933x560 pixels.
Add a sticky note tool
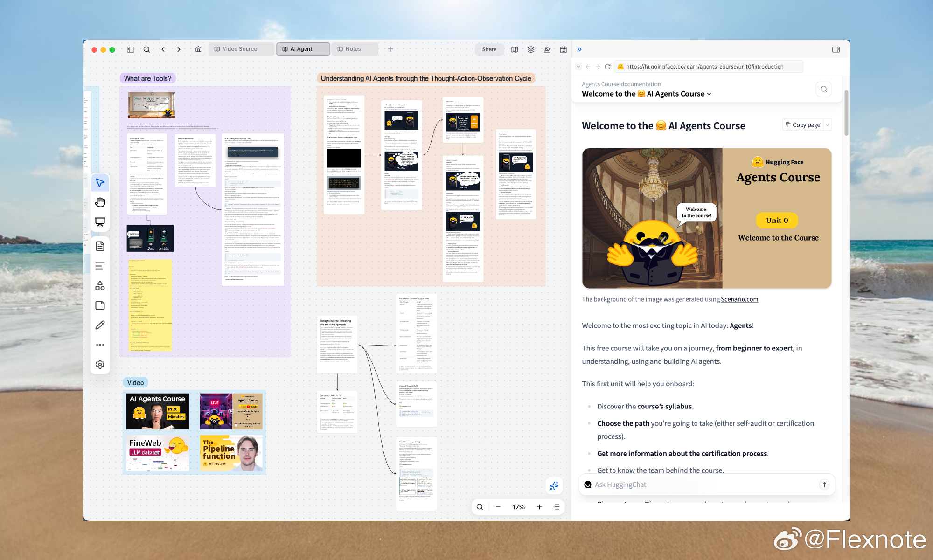100,305
